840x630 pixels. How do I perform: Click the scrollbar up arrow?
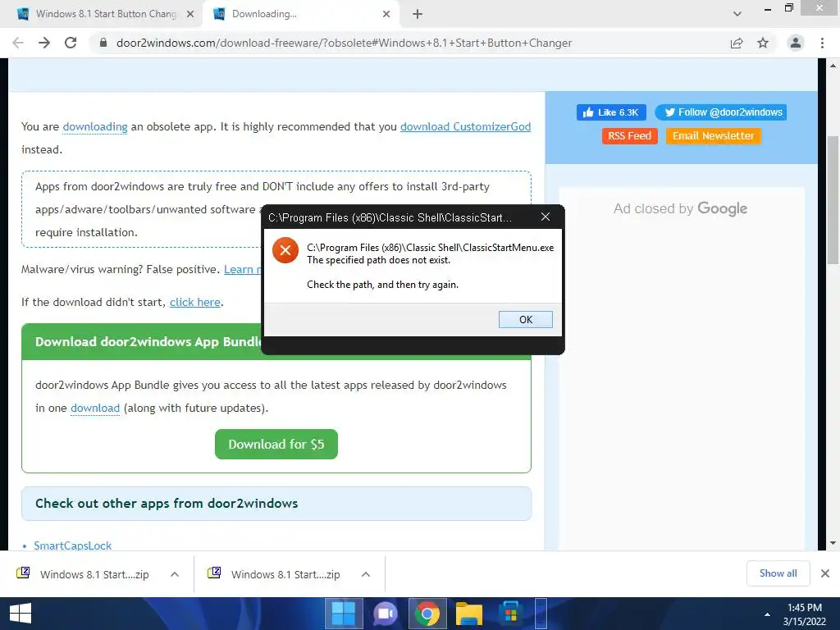(833, 66)
